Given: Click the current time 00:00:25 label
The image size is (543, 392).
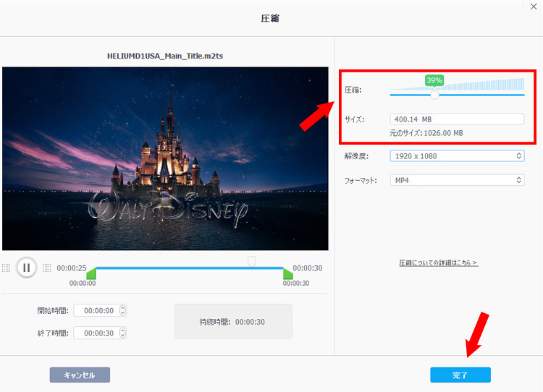Looking at the screenshot, I should pos(72,268).
